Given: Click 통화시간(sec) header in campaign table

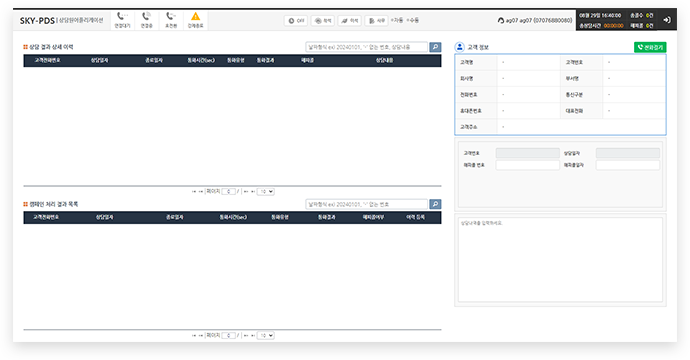Looking at the screenshot, I should 233,217.
